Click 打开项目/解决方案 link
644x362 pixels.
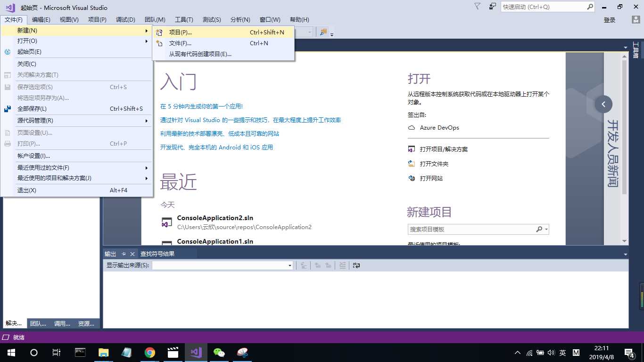[444, 149]
